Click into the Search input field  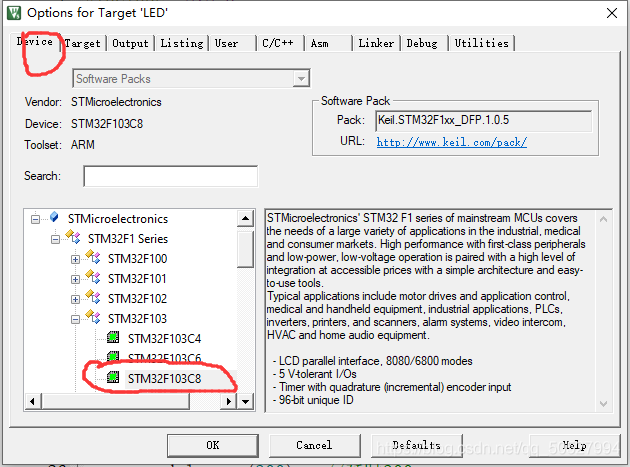click(x=171, y=176)
